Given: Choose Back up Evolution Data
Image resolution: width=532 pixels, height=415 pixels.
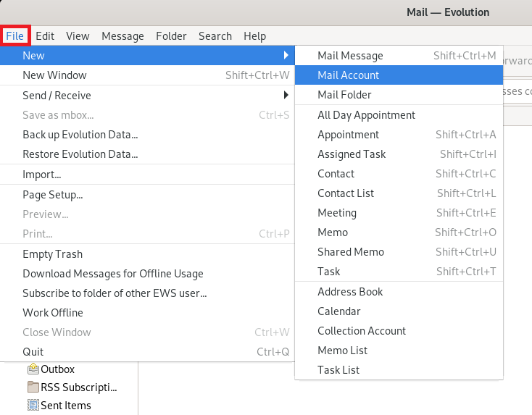Looking at the screenshot, I should point(80,135).
